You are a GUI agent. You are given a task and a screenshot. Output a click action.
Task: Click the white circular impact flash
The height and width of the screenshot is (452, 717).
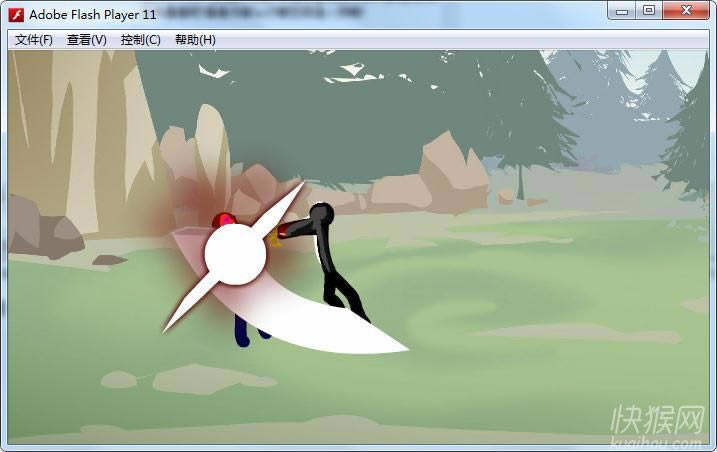point(235,254)
